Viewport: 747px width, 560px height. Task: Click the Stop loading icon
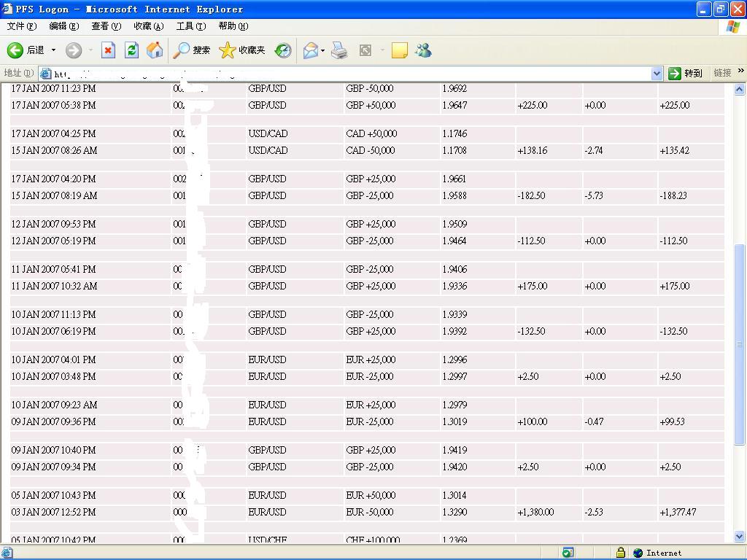(x=108, y=50)
